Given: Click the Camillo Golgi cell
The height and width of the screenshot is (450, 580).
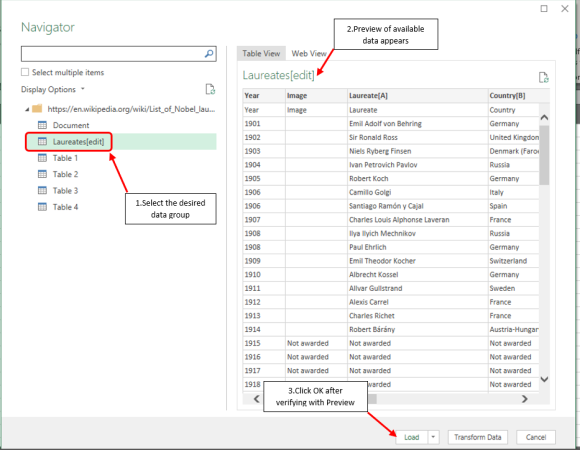Looking at the screenshot, I should 418,192.
